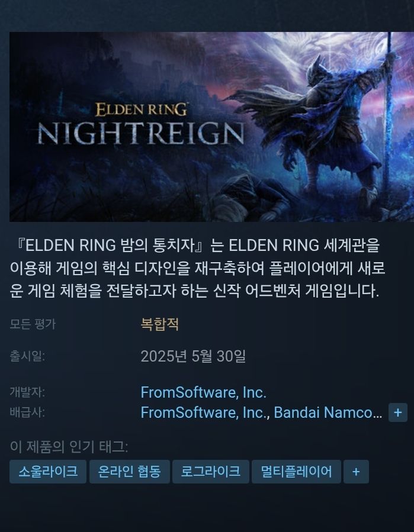This screenshot has height=532, width=414.
Task: Open the 소울라이크 tag
Action: click(48, 472)
